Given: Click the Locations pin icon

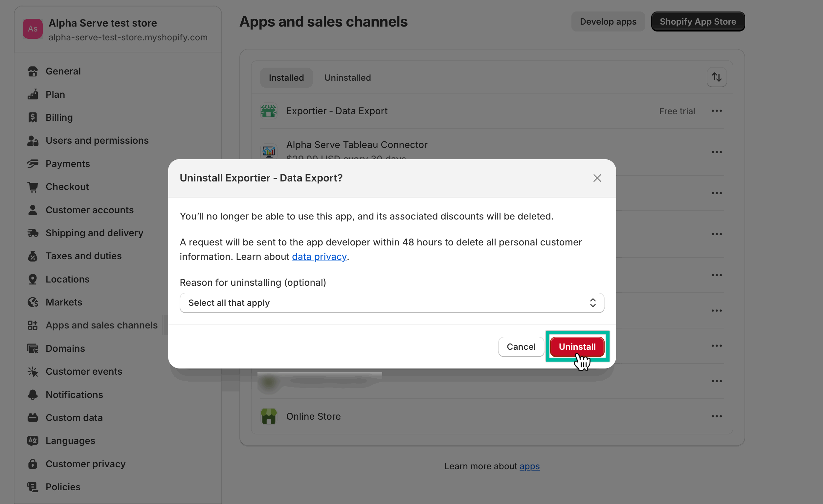Looking at the screenshot, I should [x=33, y=279].
